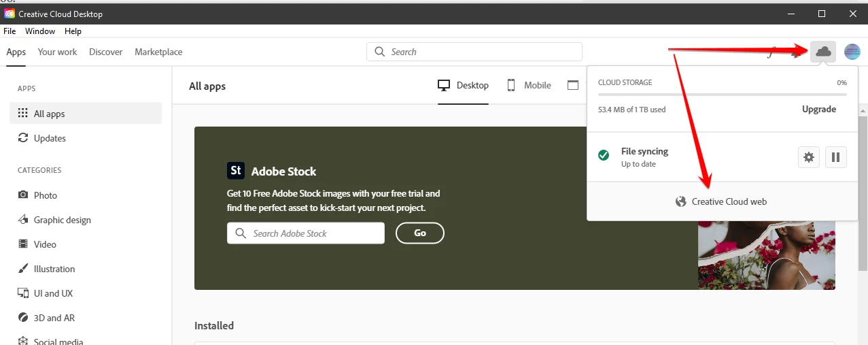Click the cloud storage progress bar
This screenshot has width=868, height=345.
click(x=723, y=95)
